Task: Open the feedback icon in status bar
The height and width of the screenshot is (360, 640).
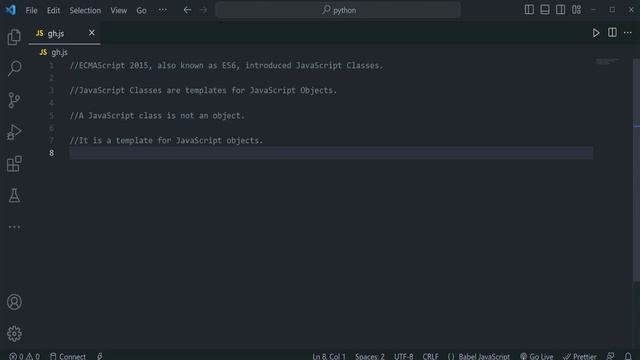Action: pyautogui.click(x=611, y=356)
